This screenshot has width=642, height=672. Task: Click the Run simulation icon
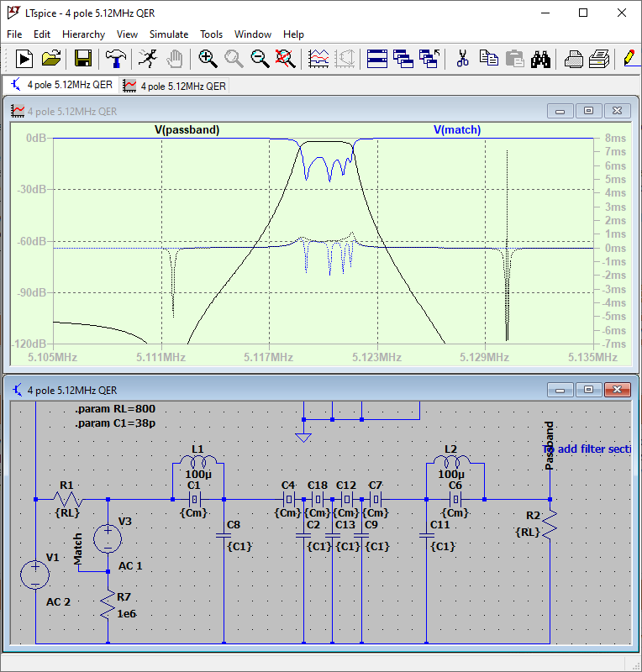coord(24,58)
